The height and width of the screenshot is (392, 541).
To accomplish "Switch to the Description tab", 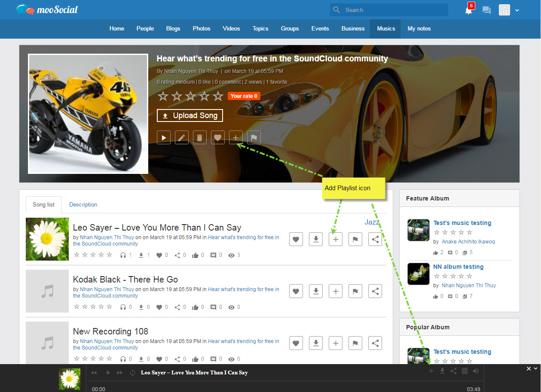I will coord(83,205).
